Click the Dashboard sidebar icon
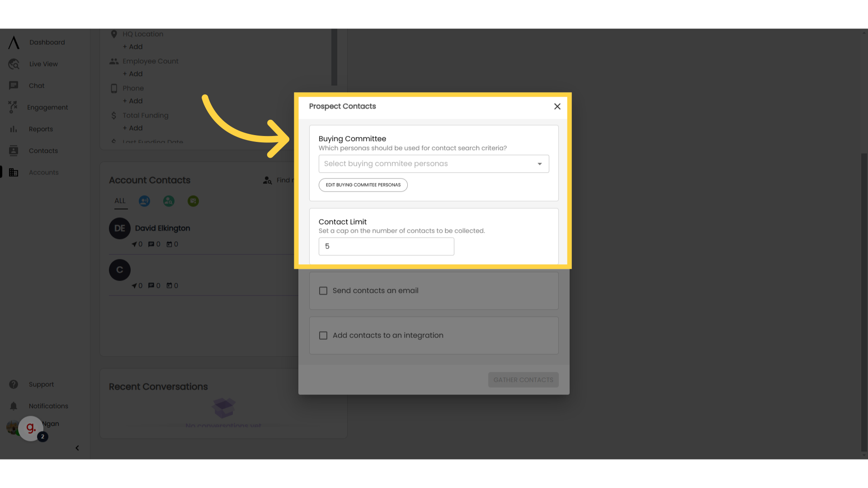This screenshot has width=868, height=488. coord(14,42)
